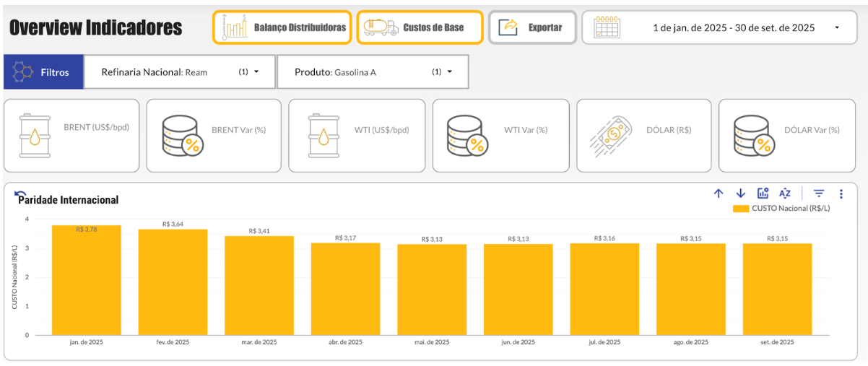Expand the Produto Gasolina A dropdown
The height and width of the screenshot is (366, 868).
(449, 72)
